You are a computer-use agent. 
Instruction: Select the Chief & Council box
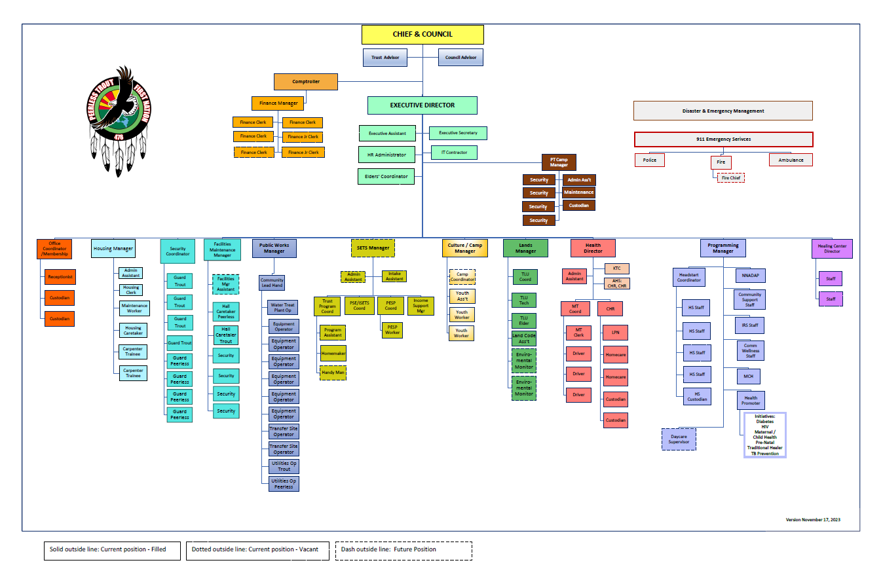423,35
